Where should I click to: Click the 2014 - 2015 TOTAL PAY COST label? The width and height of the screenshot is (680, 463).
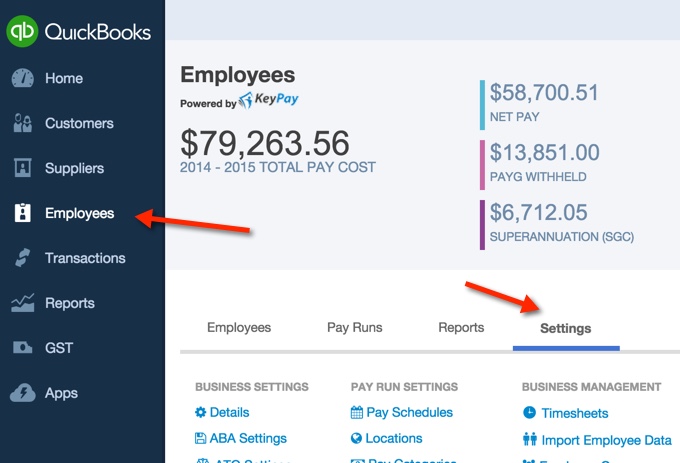pos(278,167)
